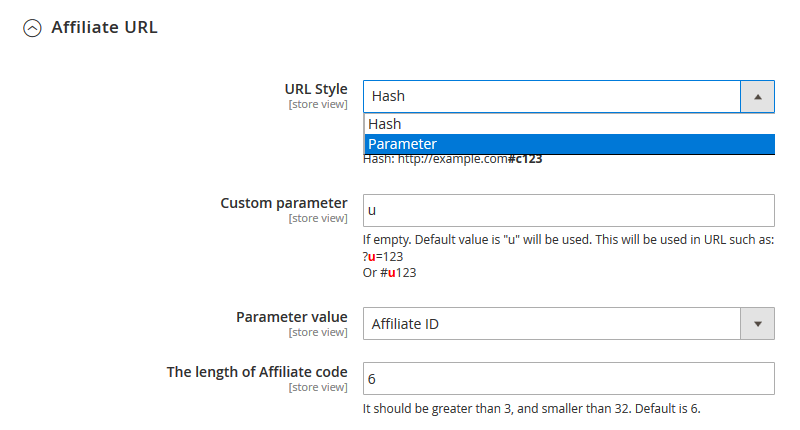Open the Parameter value dropdown showing Affiliate ID
The image size is (800, 430).
click(x=551, y=324)
